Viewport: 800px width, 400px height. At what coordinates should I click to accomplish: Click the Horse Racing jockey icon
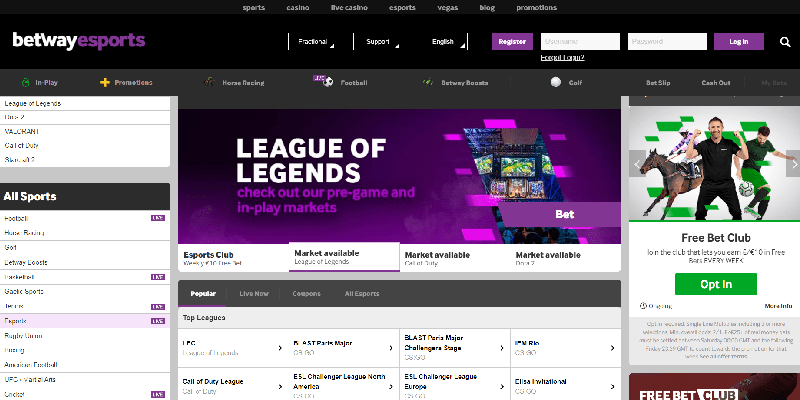[x=209, y=82]
